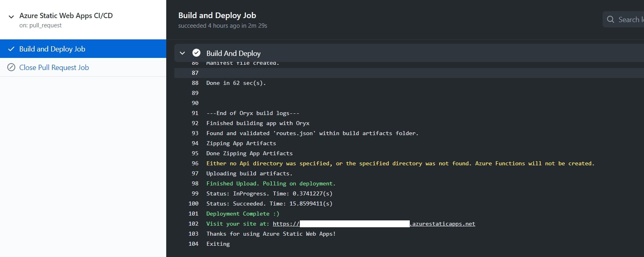Click line number 102 in the log
Viewport: 644px width, 257px height.
click(194, 224)
